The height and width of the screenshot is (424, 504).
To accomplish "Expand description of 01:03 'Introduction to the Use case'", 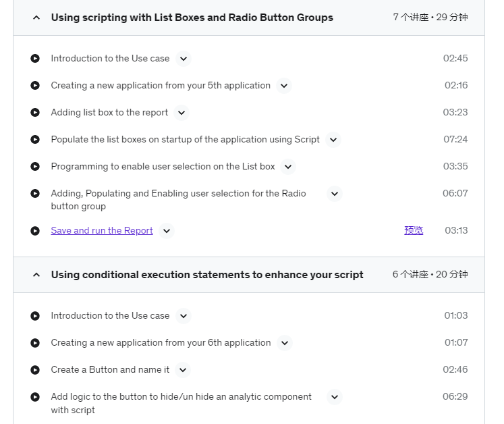I will 184,316.
